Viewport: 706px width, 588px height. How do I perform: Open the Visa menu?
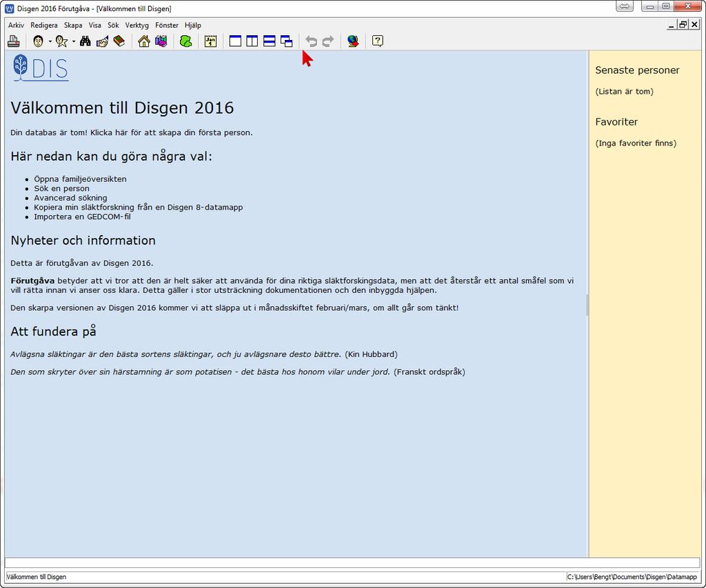pyautogui.click(x=94, y=26)
